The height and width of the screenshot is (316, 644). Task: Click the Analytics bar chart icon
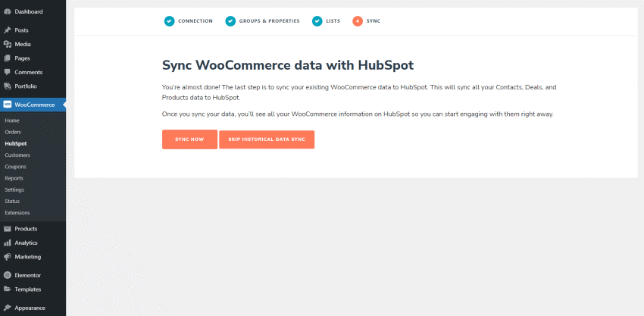tap(7, 243)
